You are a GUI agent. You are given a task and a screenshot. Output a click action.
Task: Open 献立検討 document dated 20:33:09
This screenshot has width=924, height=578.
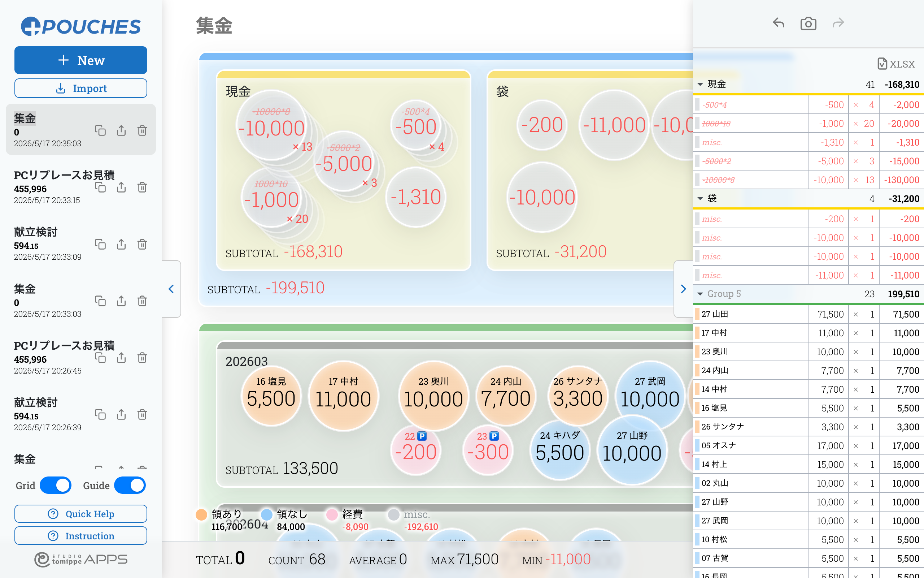pyautogui.click(x=80, y=243)
